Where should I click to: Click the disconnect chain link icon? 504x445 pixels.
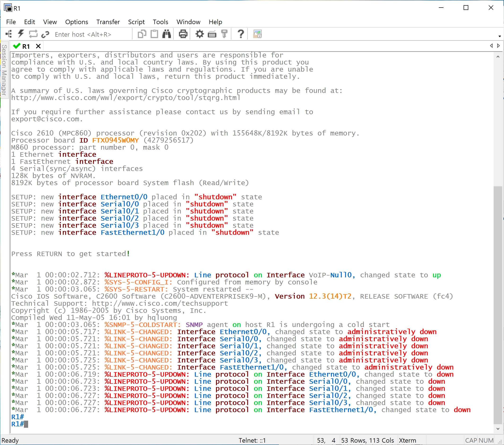[45, 34]
